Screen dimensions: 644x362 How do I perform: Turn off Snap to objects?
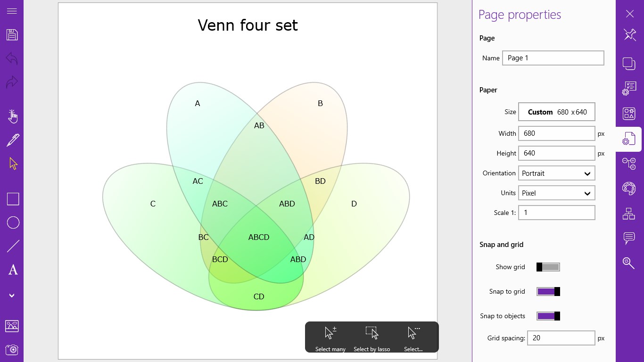pos(548,316)
